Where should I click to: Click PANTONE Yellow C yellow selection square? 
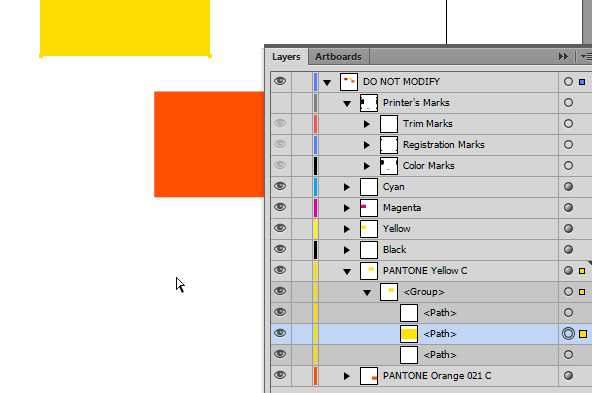point(582,271)
